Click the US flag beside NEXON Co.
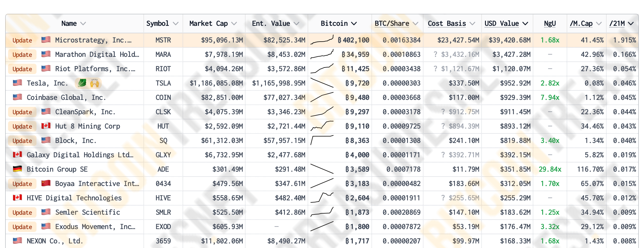644x248 pixels. [18, 241]
